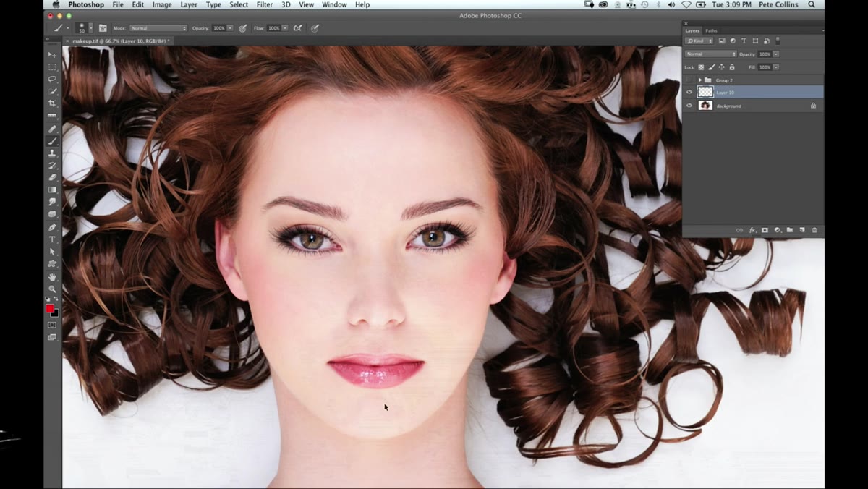Select the Quick Selection tool

pyautogui.click(x=52, y=91)
